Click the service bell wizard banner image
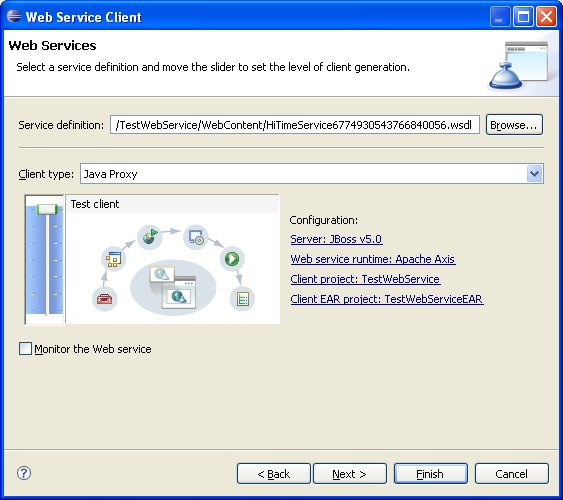Viewport: 563px width, 500px height. [519, 65]
